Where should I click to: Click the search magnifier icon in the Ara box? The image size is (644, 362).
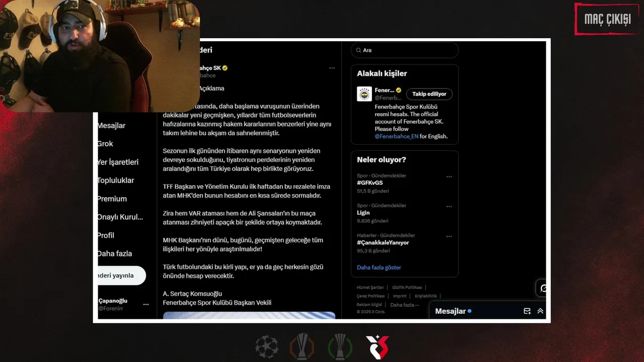pos(358,50)
